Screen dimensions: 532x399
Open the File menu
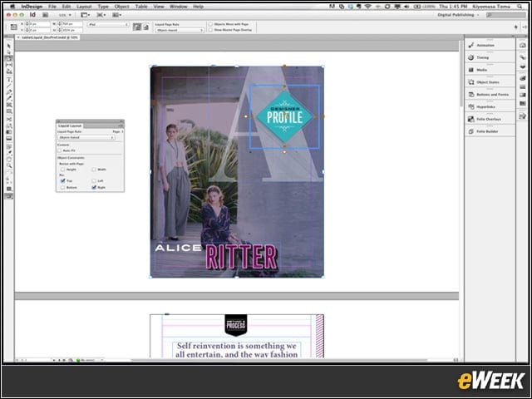click(52, 7)
